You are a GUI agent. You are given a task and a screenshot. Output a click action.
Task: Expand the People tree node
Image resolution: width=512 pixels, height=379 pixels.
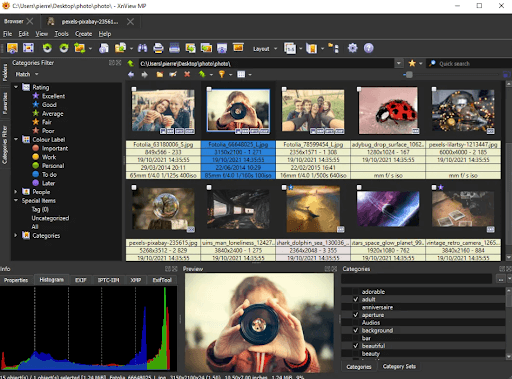pos(16,192)
